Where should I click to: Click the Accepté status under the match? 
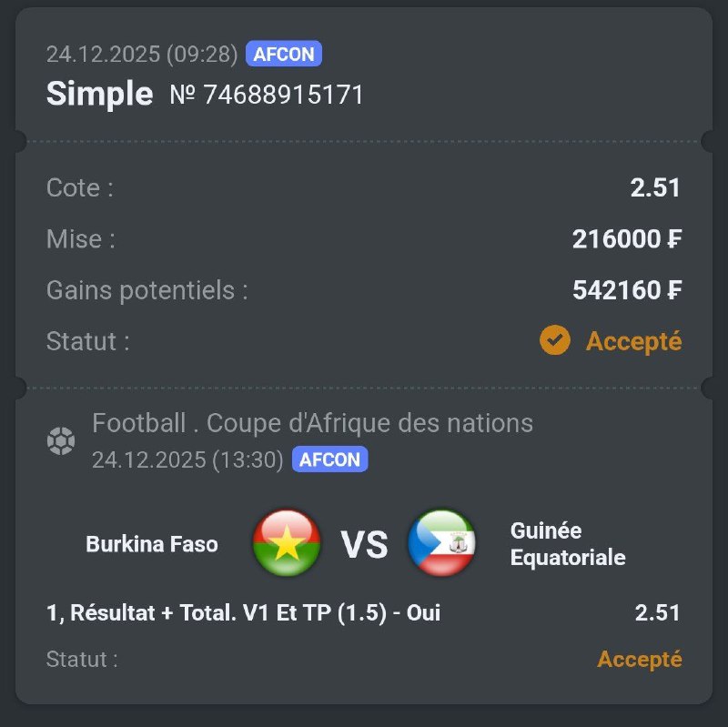point(639,659)
